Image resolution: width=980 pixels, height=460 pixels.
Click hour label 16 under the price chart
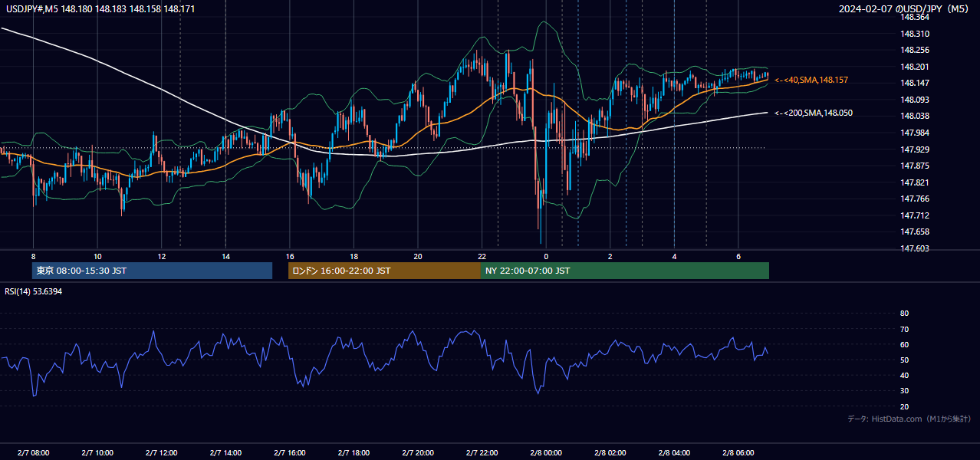point(290,255)
